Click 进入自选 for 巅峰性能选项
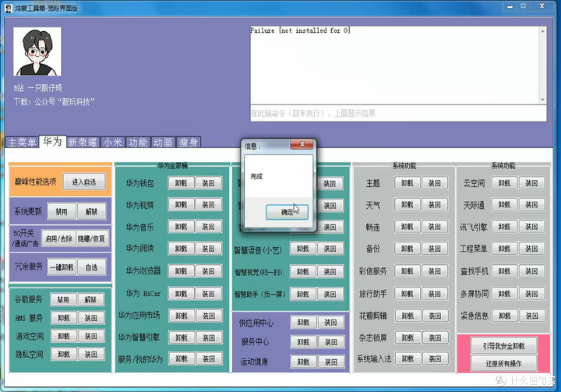The width and height of the screenshot is (561, 392). click(84, 182)
